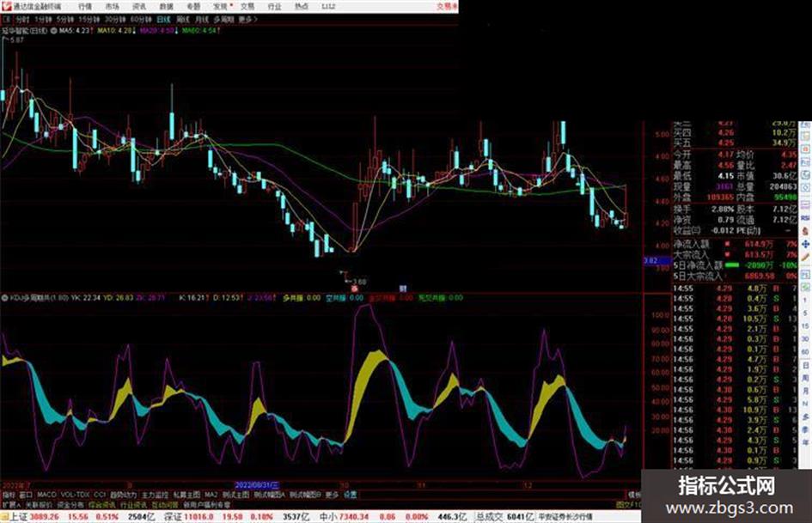
Task: Click the purple list icon above RSI icon
Action: [805, 205]
